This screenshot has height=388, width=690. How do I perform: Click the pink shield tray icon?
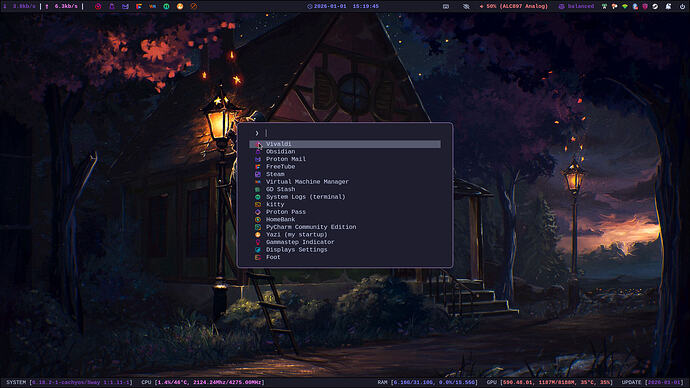pos(645,6)
